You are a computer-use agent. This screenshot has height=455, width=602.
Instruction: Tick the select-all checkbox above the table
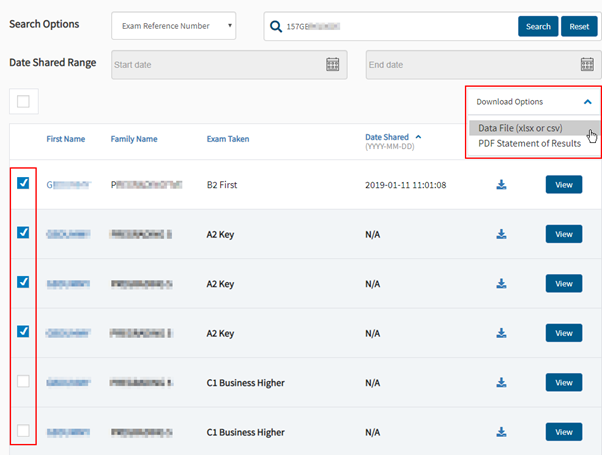[23, 100]
